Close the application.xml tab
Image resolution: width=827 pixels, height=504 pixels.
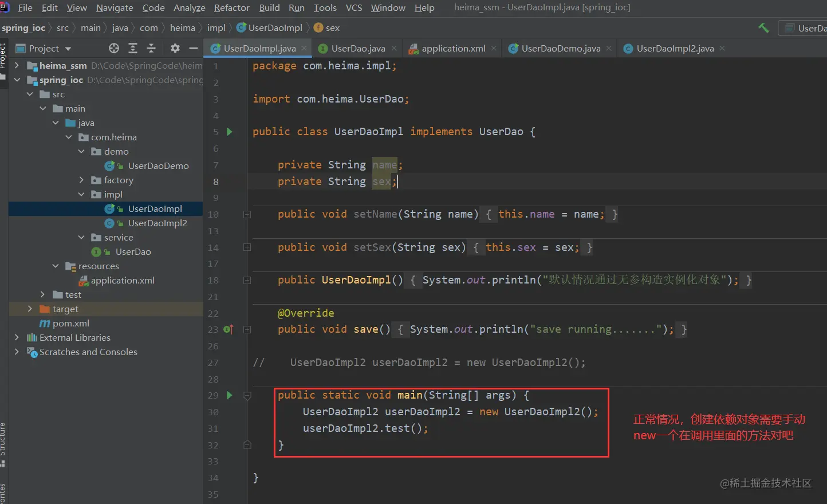pyautogui.click(x=494, y=48)
